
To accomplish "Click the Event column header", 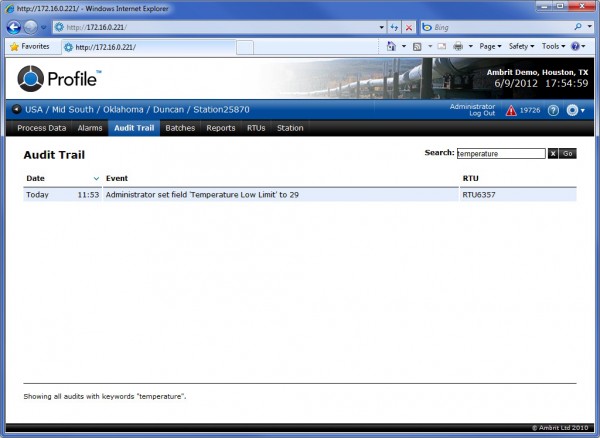I will (117, 178).
